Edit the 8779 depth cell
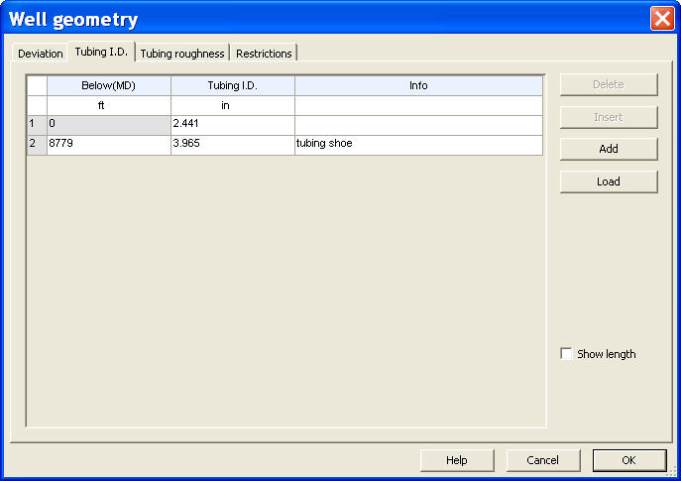Viewport: 681px width, 481px height. click(x=108, y=144)
